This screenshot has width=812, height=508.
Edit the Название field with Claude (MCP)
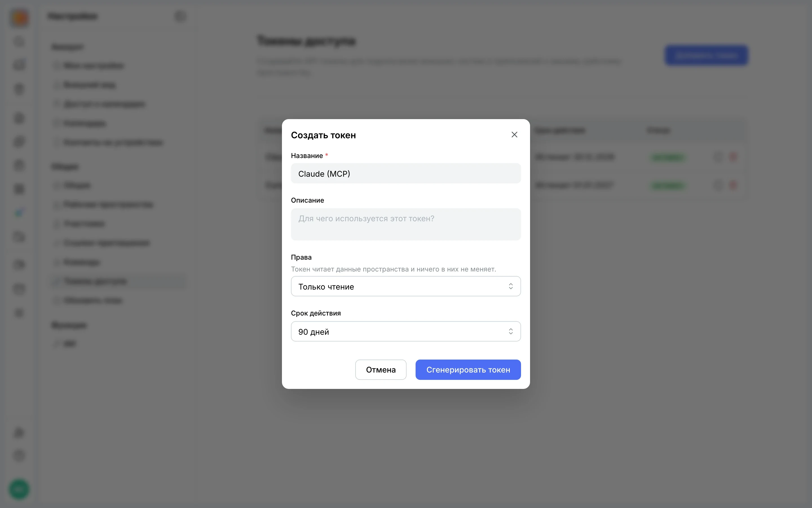click(x=406, y=173)
